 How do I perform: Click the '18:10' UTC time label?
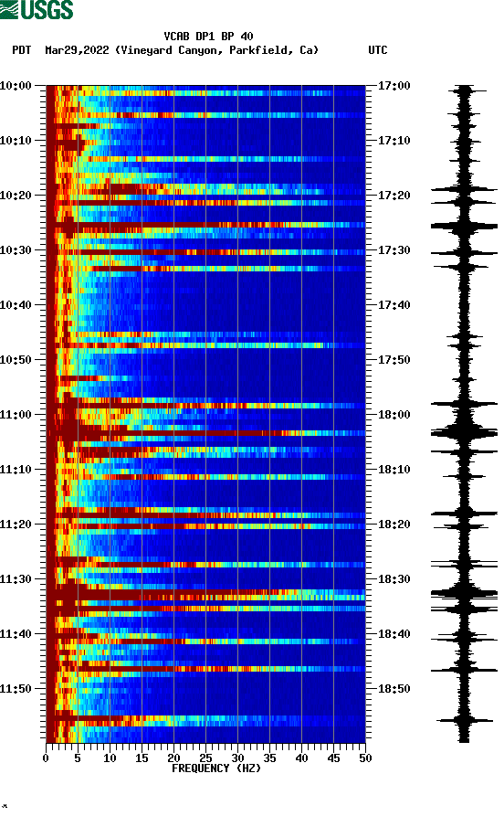[x=394, y=470]
